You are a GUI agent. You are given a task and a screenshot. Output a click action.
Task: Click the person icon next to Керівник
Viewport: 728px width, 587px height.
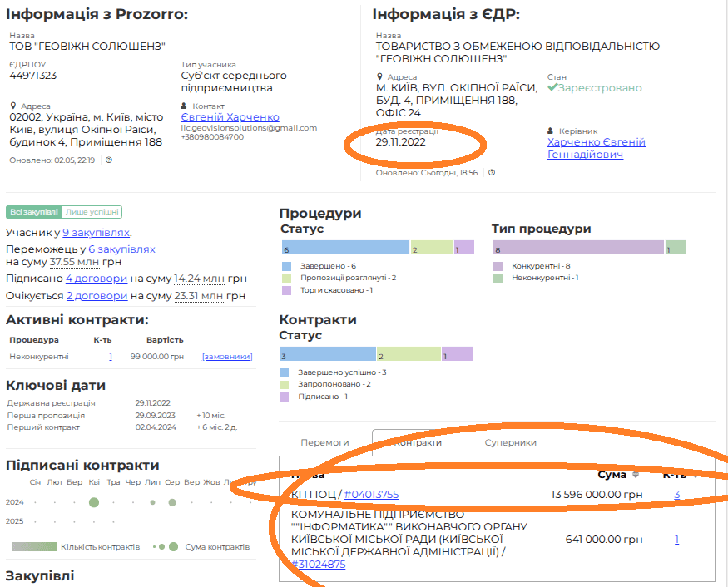tap(551, 131)
